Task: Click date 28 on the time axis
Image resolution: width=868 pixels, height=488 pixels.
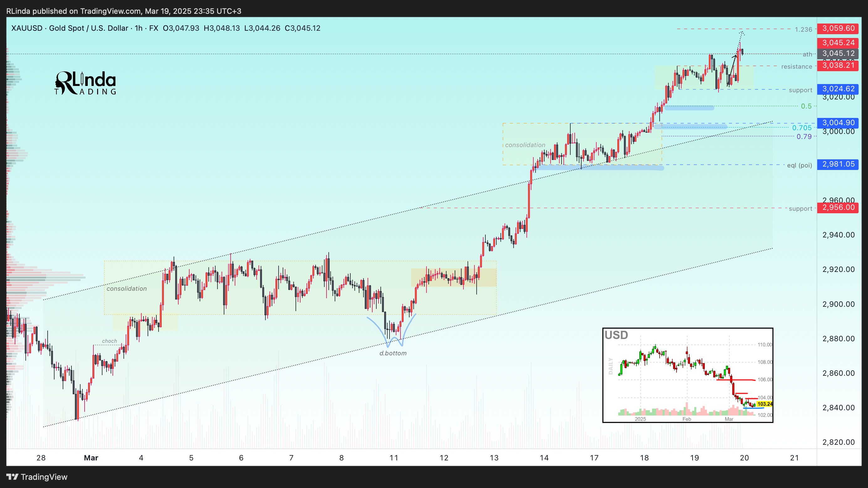Action: point(41,458)
